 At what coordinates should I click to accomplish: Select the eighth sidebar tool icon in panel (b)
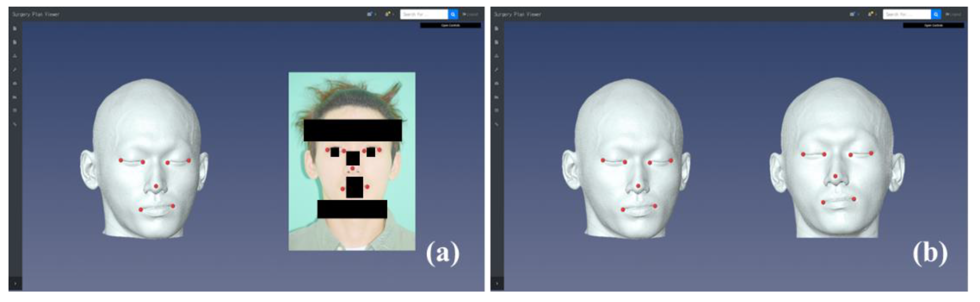tap(496, 124)
